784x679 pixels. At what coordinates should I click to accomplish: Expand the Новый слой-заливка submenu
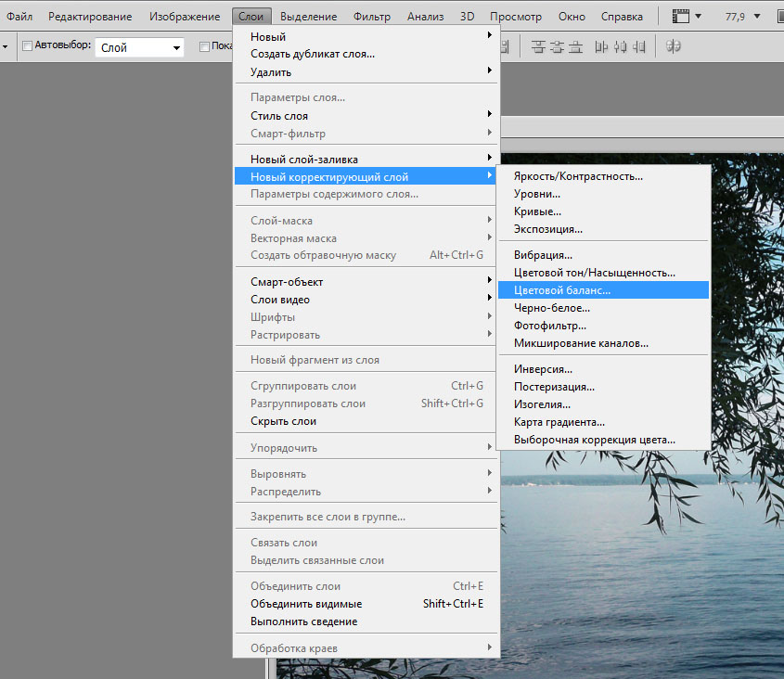[365, 159]
